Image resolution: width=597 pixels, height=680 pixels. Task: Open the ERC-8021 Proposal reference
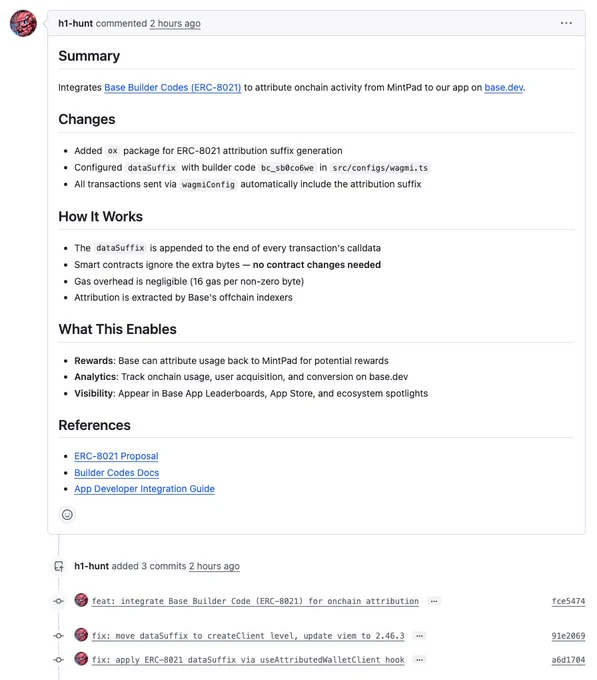click(116, 456)
